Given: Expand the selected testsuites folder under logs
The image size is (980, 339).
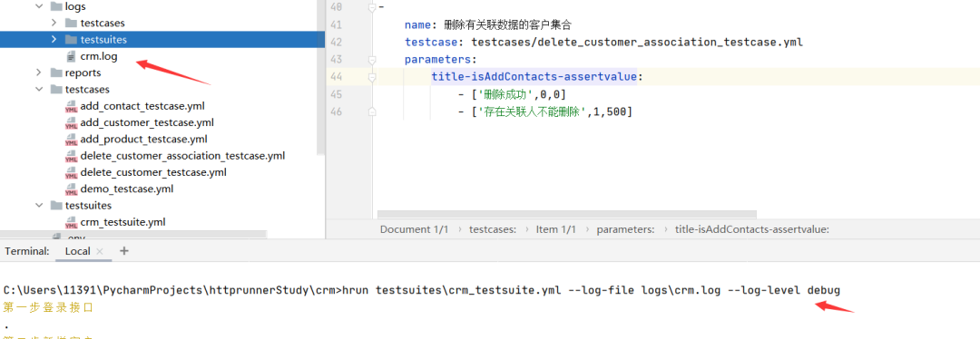Looking at the screenshot, I should coord(55,39).
